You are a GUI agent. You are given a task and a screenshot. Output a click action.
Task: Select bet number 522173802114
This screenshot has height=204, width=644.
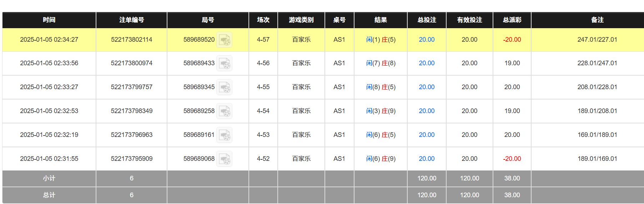pos(131,40)
